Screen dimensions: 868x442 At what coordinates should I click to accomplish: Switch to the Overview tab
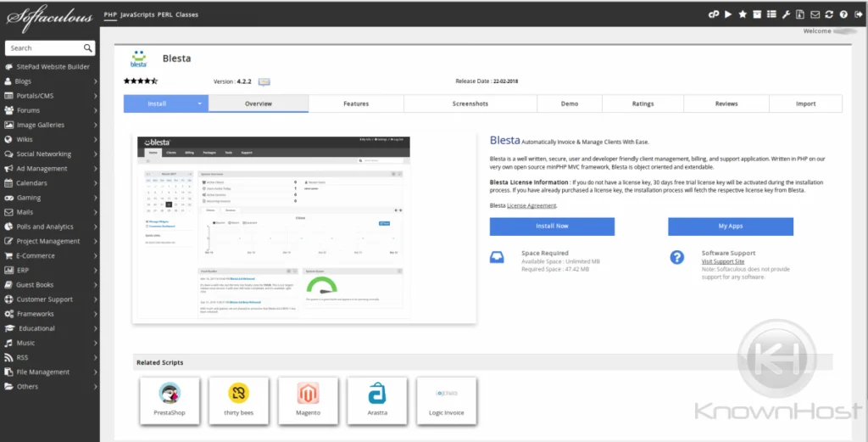click(x=259, y=104)
